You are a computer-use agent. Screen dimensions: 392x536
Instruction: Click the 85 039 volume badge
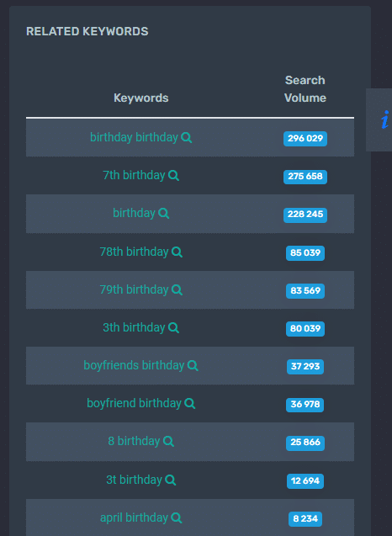(x=305, y=253)
